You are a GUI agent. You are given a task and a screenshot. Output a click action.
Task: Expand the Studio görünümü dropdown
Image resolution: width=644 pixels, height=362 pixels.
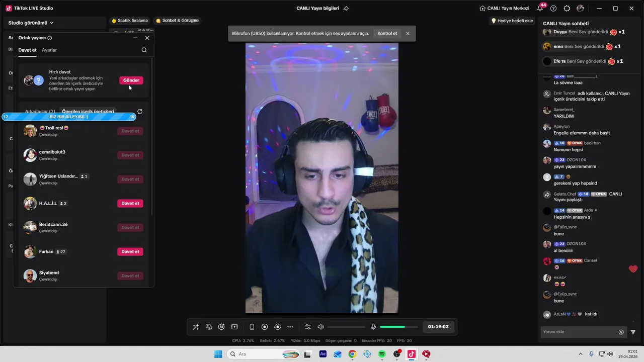point(31,23)
